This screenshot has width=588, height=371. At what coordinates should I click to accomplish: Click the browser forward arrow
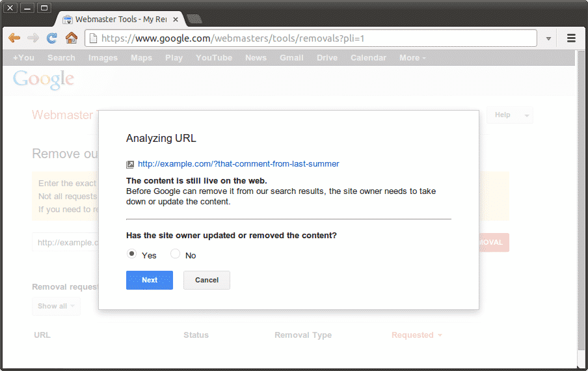33,38
